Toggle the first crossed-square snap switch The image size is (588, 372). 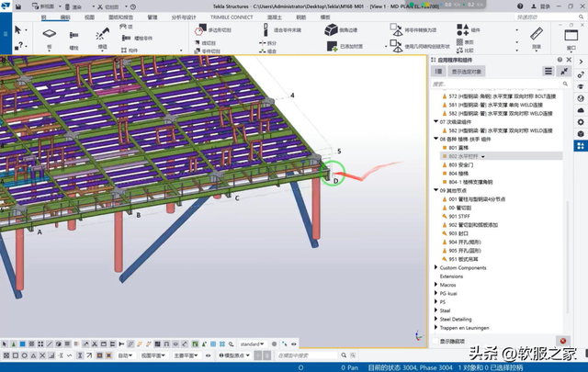[6, 355]
